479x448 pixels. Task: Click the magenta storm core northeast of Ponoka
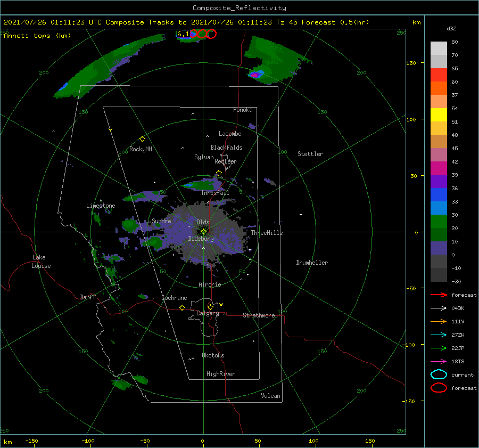click(254, 75)
